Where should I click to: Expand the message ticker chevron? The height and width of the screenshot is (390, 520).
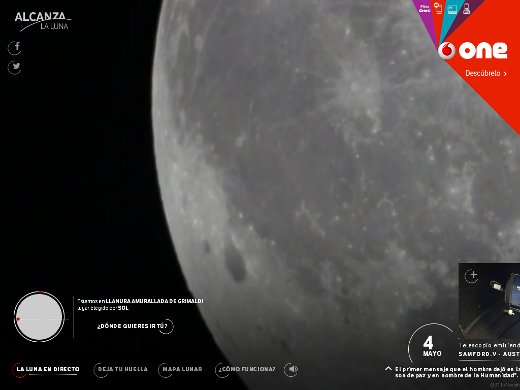pos(388,369)
